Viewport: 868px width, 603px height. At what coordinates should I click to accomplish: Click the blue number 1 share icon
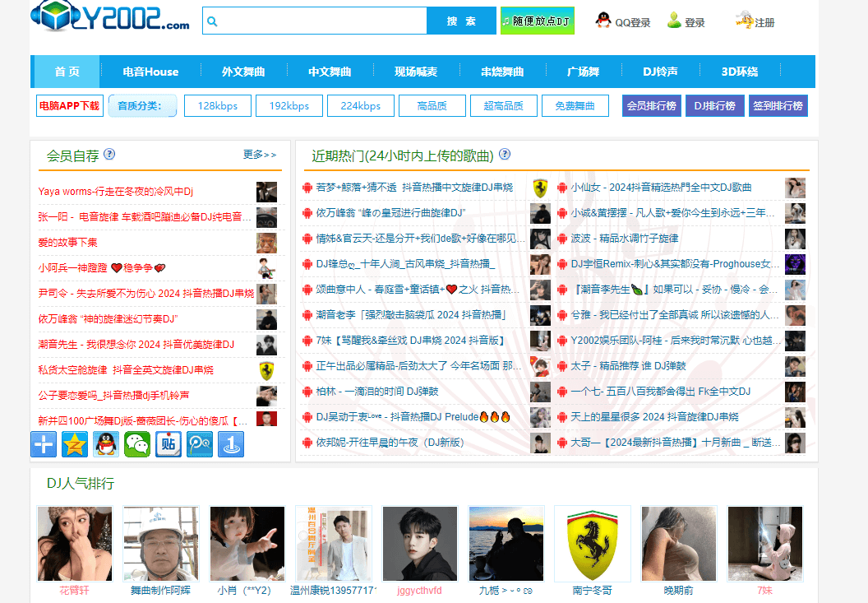click(x=231, y=444)
